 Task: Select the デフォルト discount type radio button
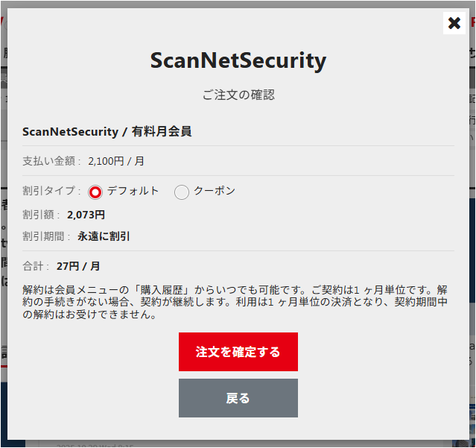[x=95, y=192]
